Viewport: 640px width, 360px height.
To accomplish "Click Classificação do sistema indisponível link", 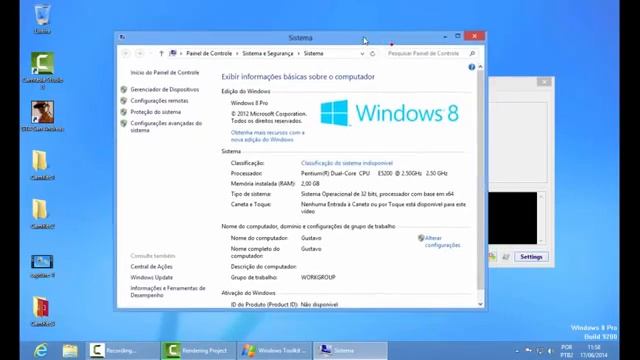I will (347, 163).
